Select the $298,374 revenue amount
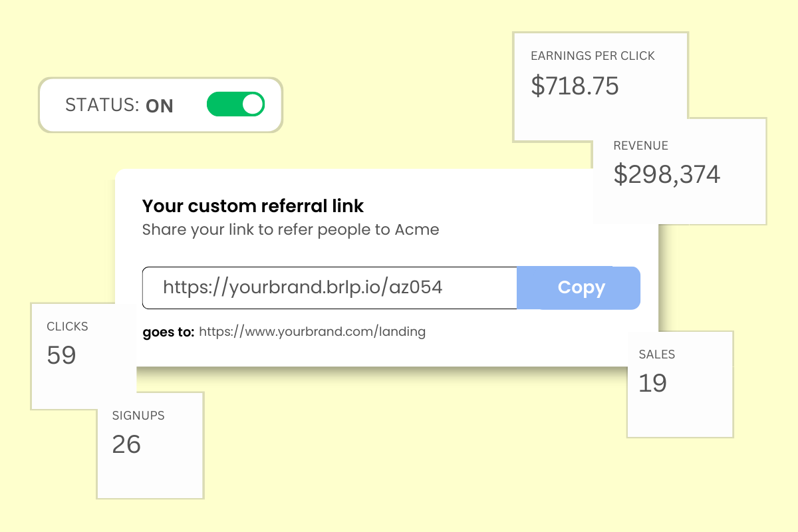The image size is (798, 532). tap(666, 174)
